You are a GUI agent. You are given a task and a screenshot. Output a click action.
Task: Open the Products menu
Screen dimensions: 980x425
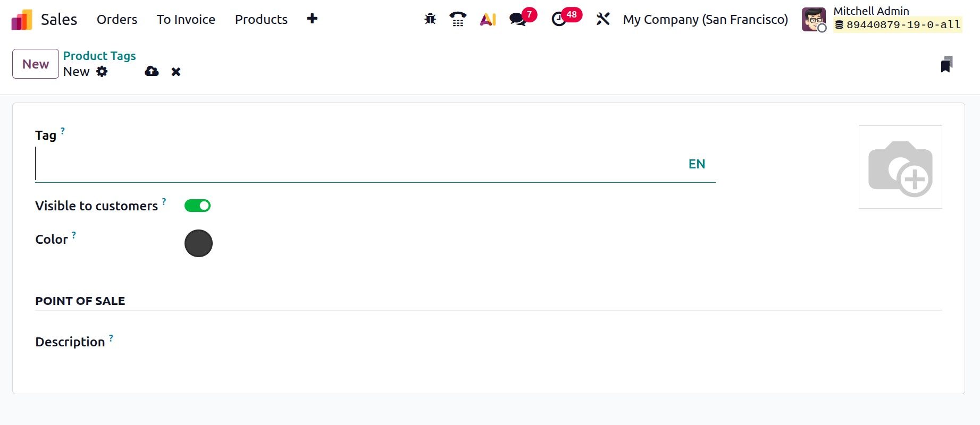tap(261, 20)
